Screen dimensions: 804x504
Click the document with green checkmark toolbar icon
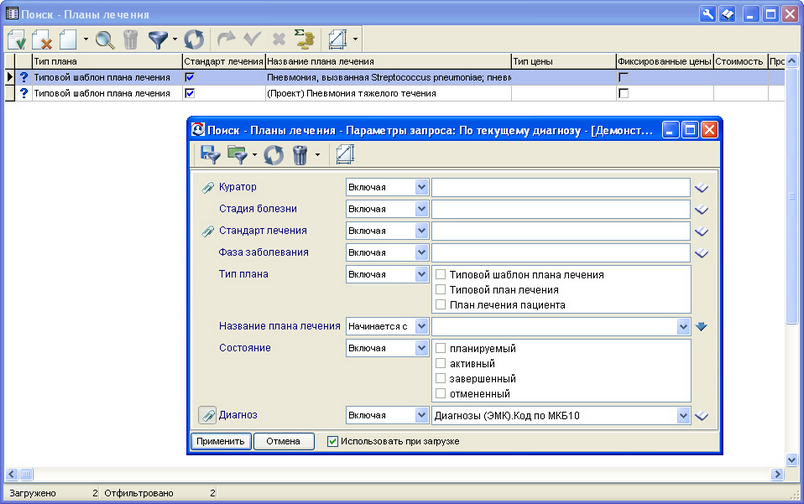tap(16, 39)
